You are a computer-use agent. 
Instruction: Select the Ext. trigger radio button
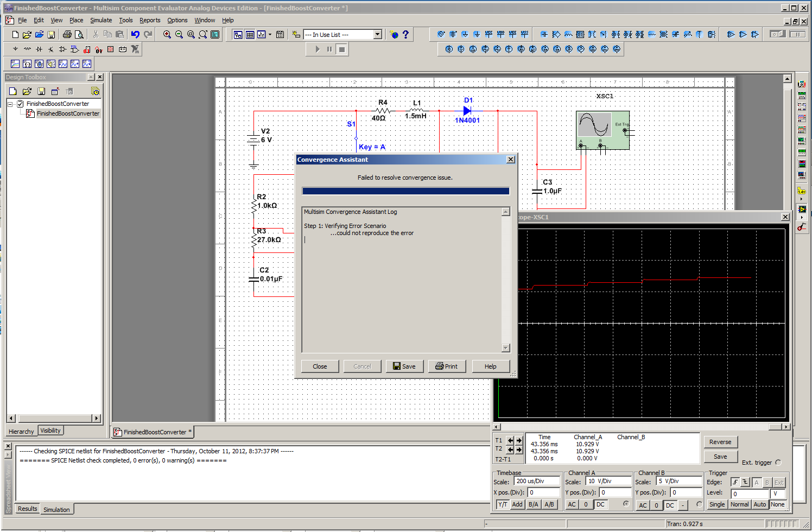coord(778,463)
